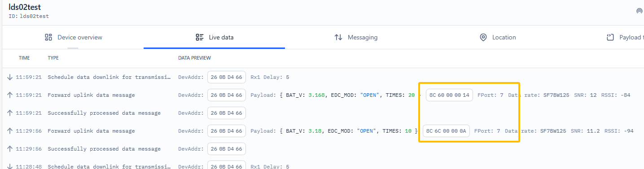Click RSSI -84 value
Screen dimensions: 644x169
pos(626,95)
